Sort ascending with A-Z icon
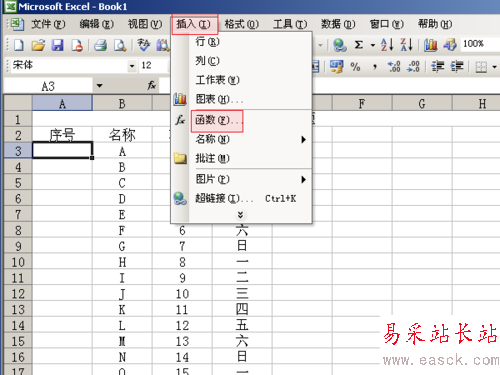 click(387, 44)
